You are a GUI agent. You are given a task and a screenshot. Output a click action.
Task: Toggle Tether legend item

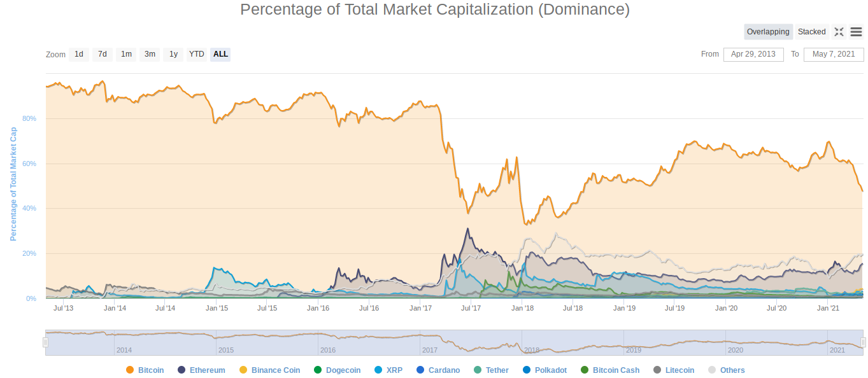(490, 370)
